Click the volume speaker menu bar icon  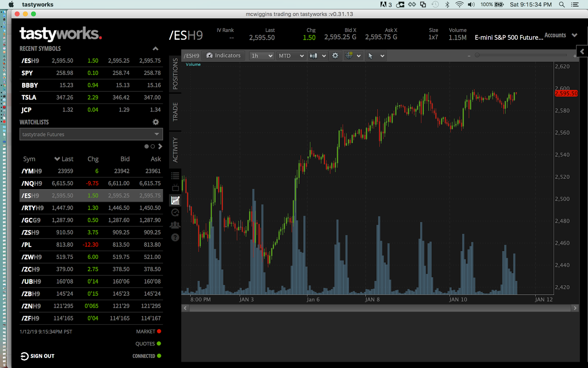click(x=471, y=4)
